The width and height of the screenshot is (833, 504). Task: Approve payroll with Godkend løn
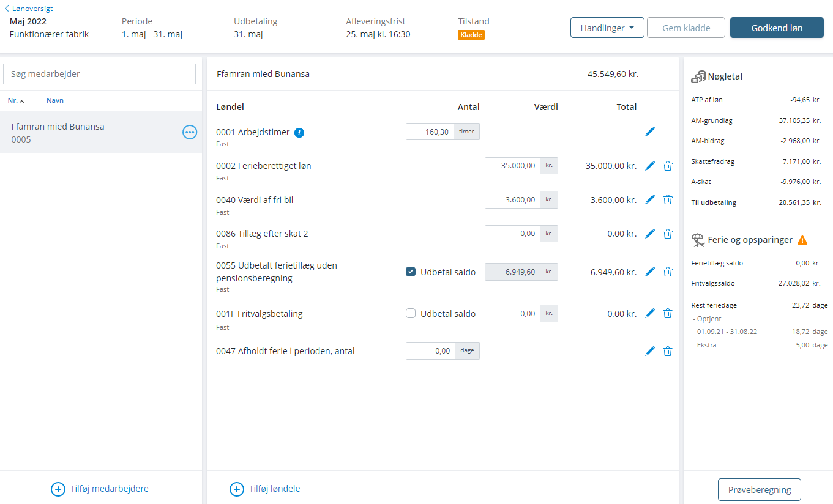click(x=777, y=28)
